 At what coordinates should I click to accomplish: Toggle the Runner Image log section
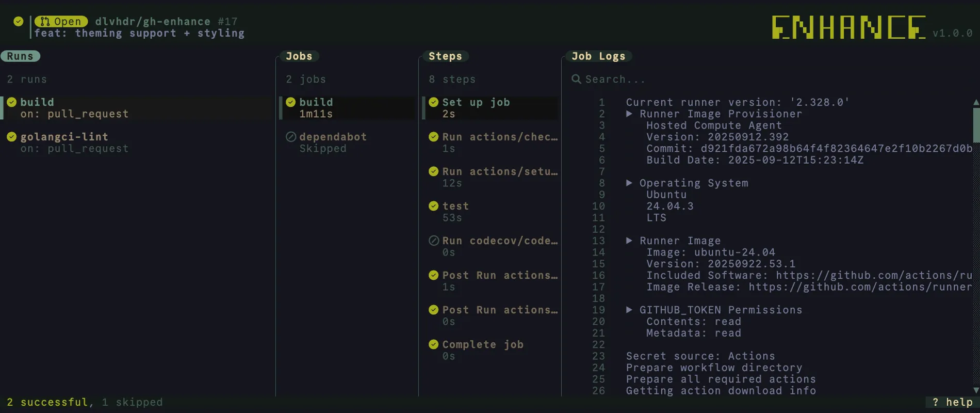click(629, 241)
